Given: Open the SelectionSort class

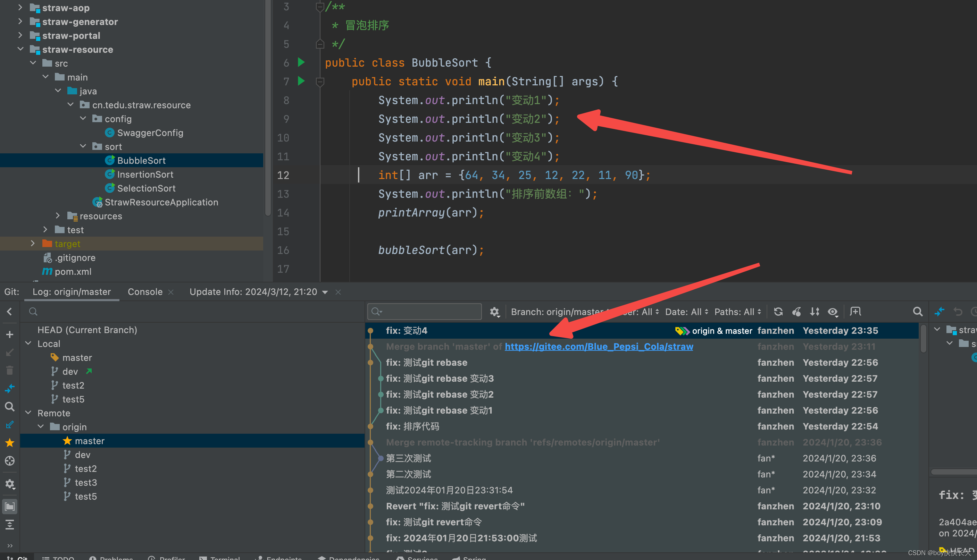Looking at the screenshot, I should pos(146,188).
